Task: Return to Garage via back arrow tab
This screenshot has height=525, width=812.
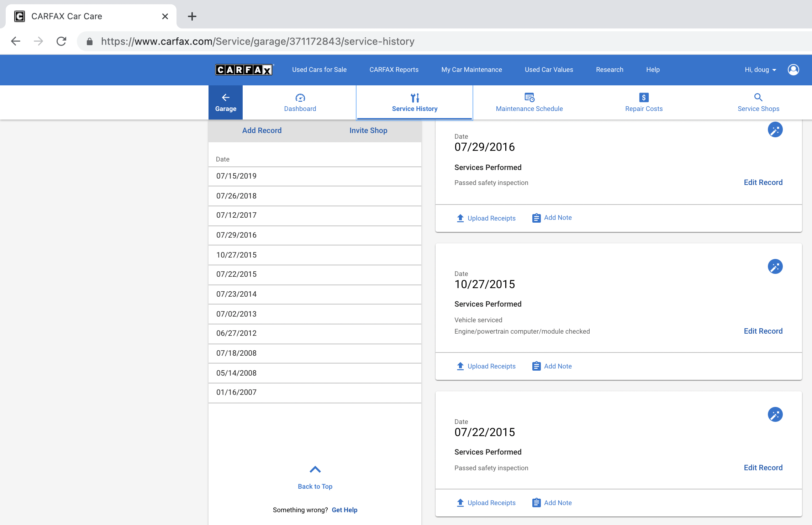Action: click(226, 102)
